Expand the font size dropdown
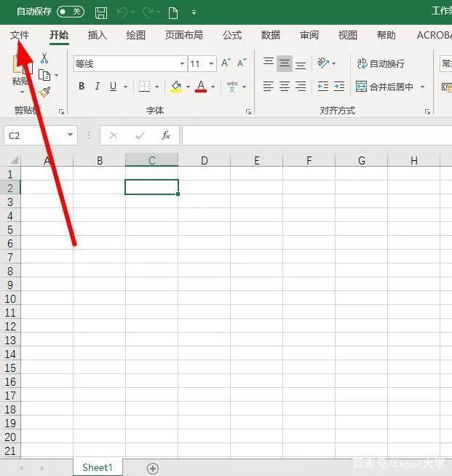 [212, 64]
